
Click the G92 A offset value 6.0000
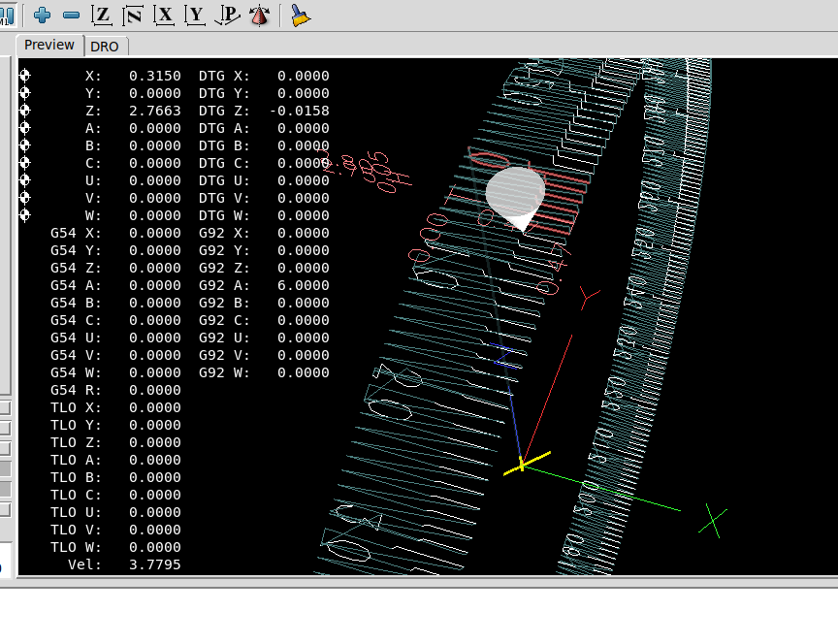pos(303,285)
